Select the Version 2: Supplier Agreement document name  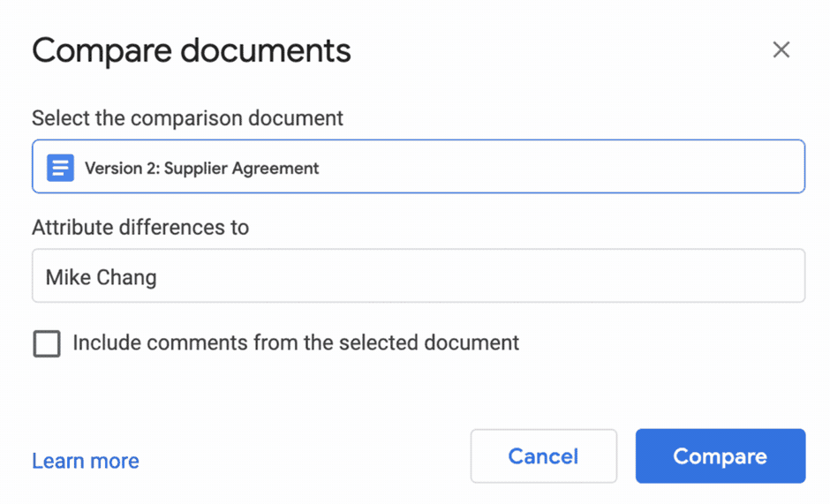pyautogui.click(x=201, y=168)
